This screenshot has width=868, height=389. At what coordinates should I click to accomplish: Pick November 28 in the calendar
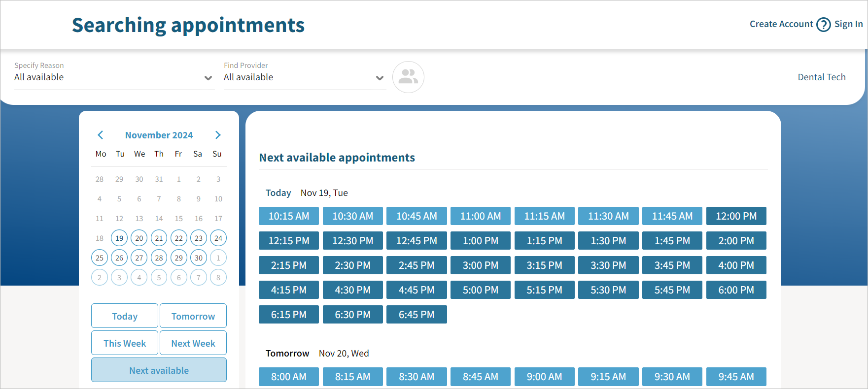[x=159, y=258]
